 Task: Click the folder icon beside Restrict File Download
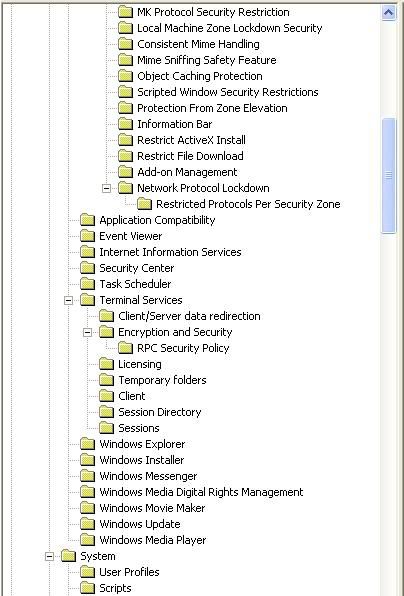pyautogui.click(x=125, y=156)
